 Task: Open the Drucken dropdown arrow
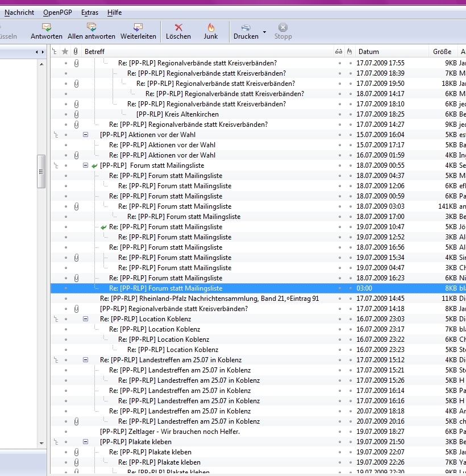point(265,31)
